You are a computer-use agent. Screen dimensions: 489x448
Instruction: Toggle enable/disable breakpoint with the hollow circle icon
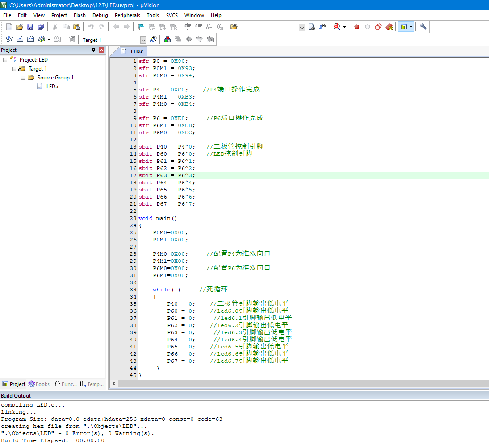[x=368, y=27]
